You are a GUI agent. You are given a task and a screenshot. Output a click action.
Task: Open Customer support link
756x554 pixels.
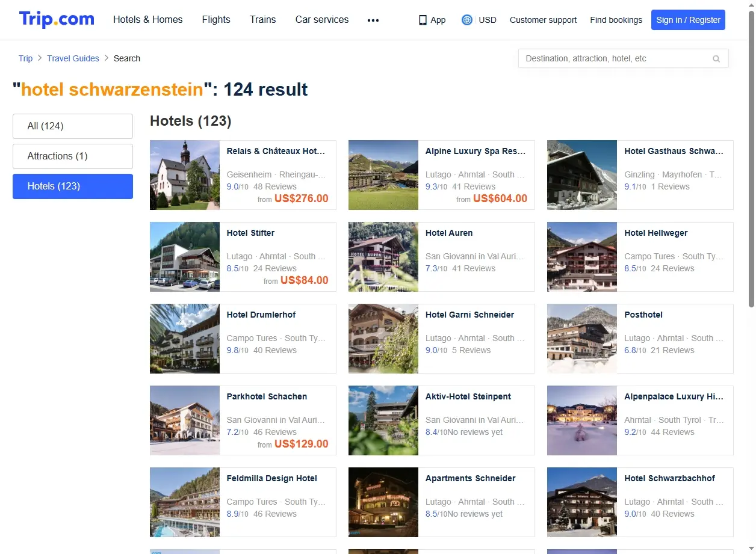543,20
